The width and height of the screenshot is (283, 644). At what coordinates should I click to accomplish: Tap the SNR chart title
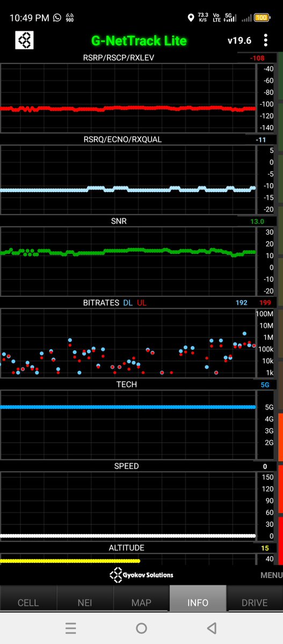pyautogui.click(x=118, y=221)
